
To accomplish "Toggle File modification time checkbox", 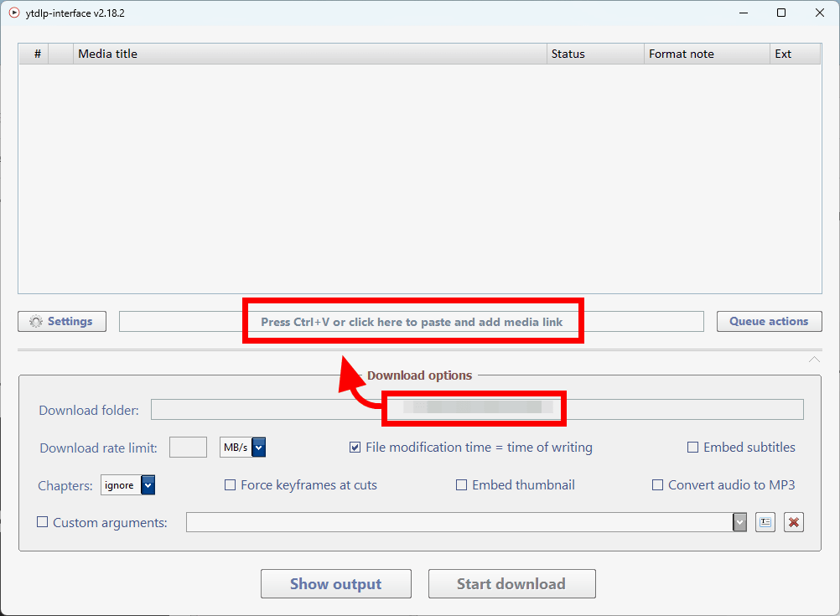I will click(355, 448).
